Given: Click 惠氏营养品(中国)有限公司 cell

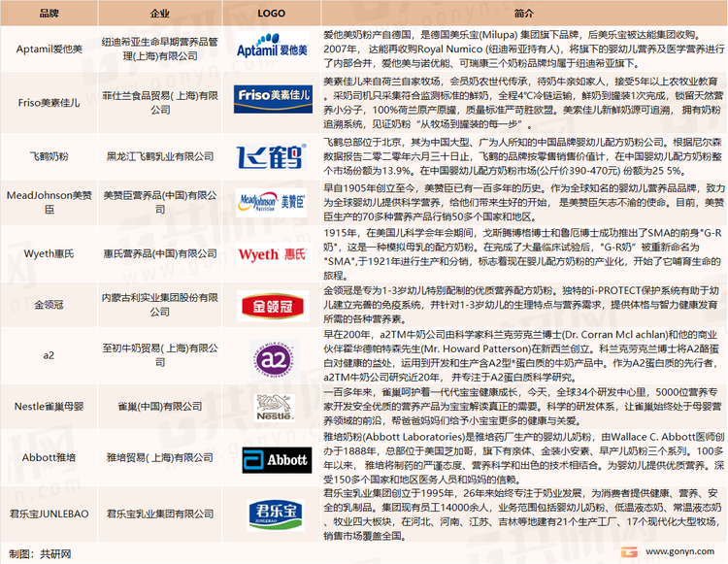Looking at the screenshot, I should 160,254.
